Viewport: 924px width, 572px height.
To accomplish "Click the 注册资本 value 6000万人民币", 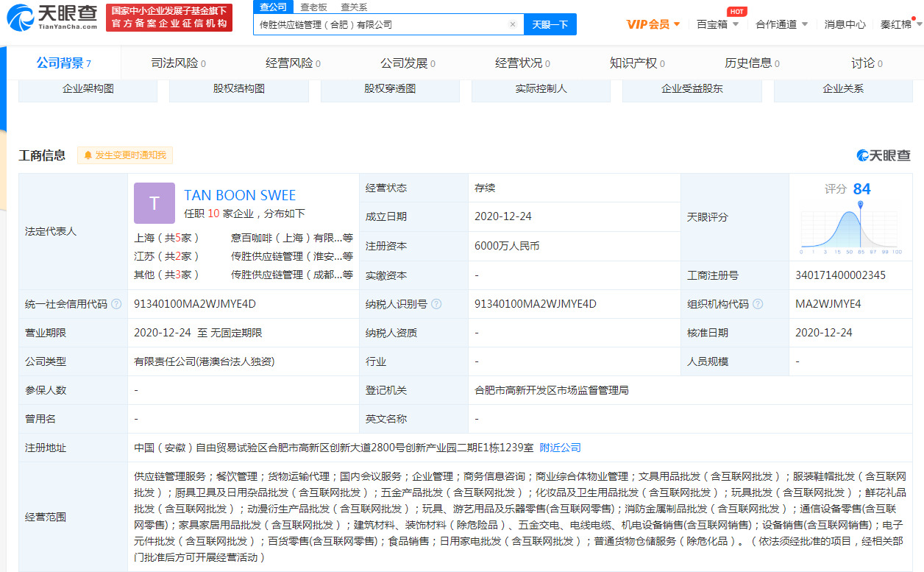I will click(x=507, y=246).
